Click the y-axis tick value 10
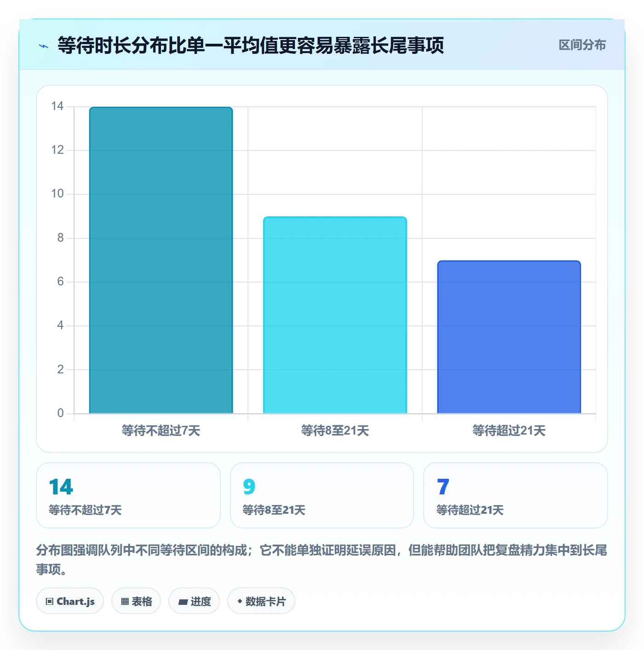 point(57,194)
